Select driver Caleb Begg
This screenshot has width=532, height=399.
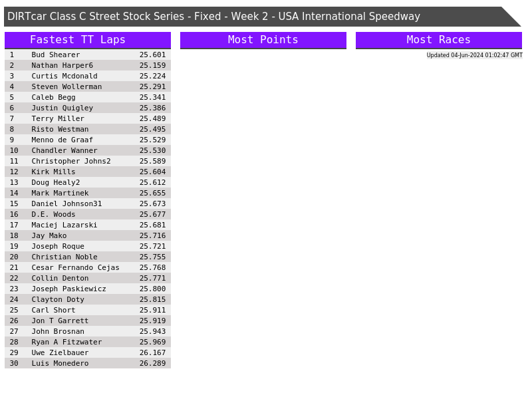coord(53,97)
